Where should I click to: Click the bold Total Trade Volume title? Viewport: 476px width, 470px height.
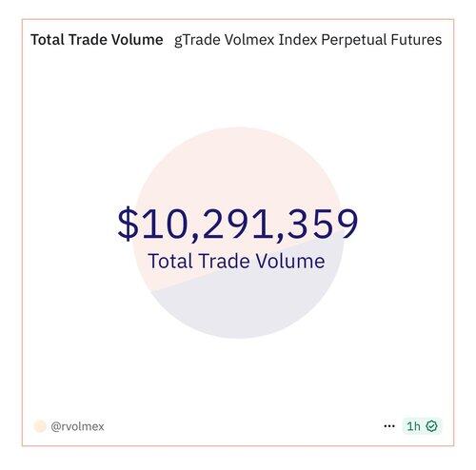(x=97, y=40)
